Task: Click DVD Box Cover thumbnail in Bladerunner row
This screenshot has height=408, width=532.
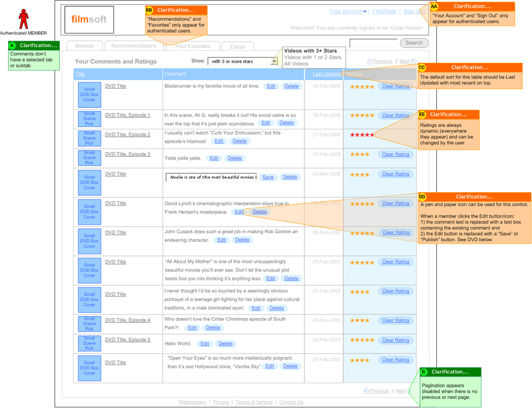Action: (x=90, y=94)
